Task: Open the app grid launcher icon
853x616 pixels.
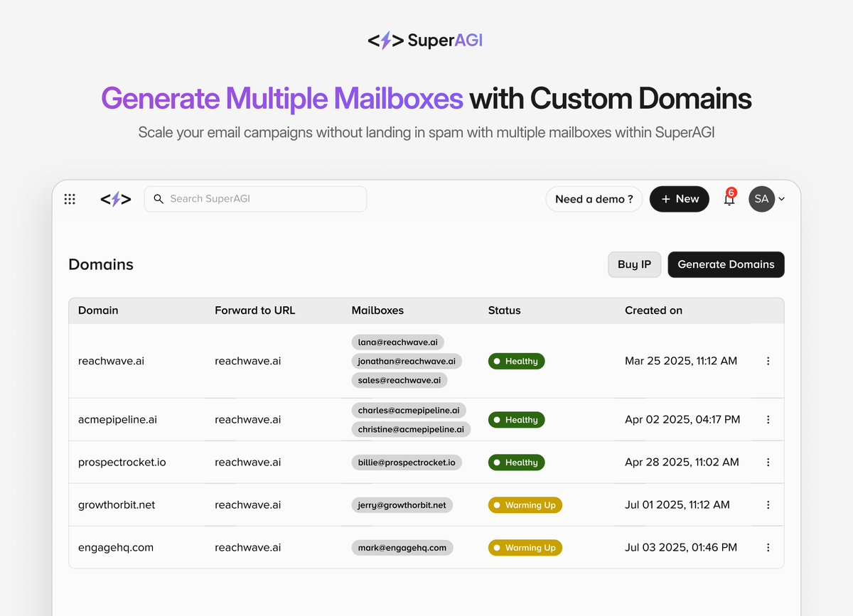Action: pyautogui.click(x=69, y=199)
